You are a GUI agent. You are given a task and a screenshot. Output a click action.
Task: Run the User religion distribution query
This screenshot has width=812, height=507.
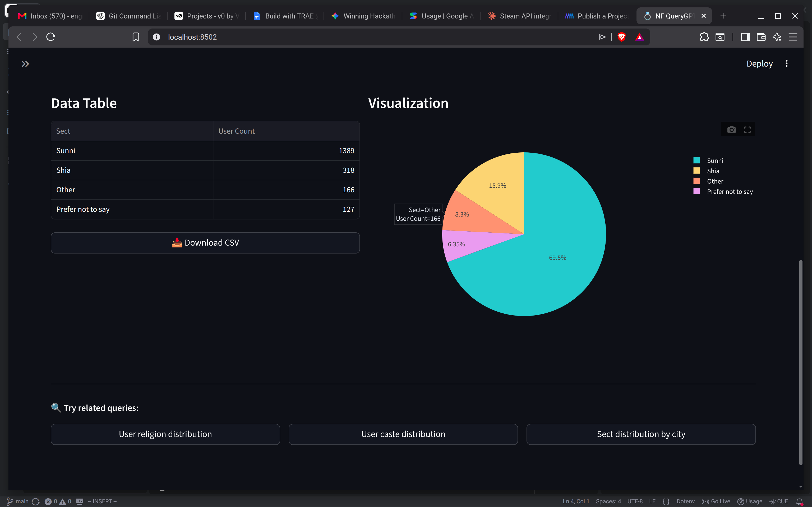pos(165,434)
